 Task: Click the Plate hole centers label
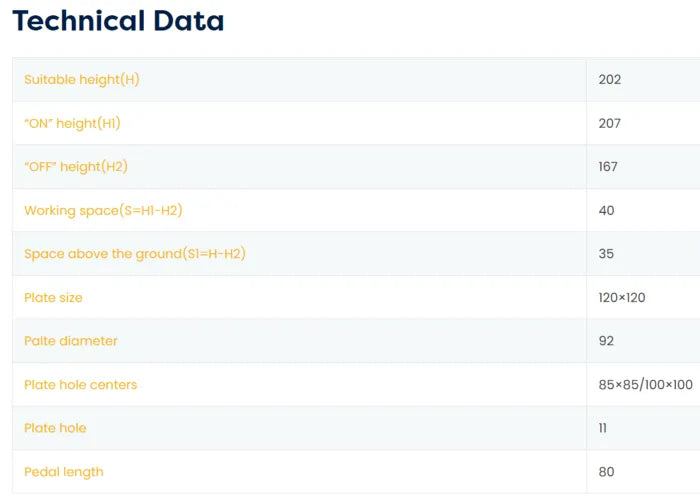[x=81, y=385]
